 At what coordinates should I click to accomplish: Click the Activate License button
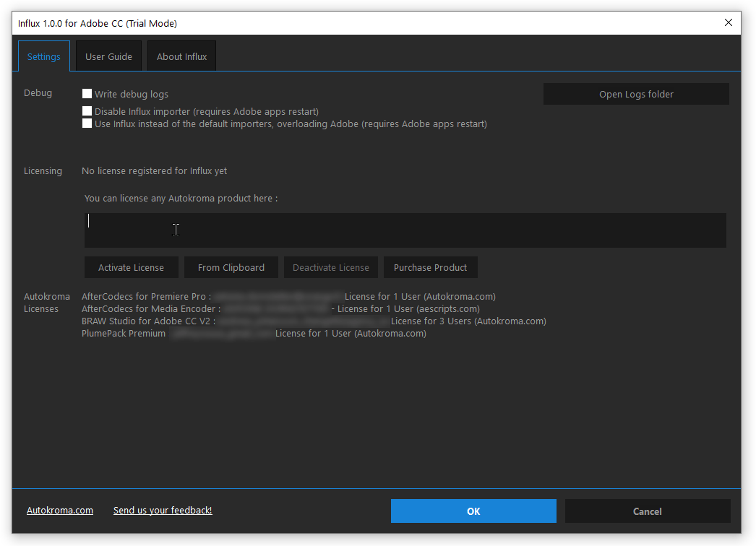coord(131,267)
